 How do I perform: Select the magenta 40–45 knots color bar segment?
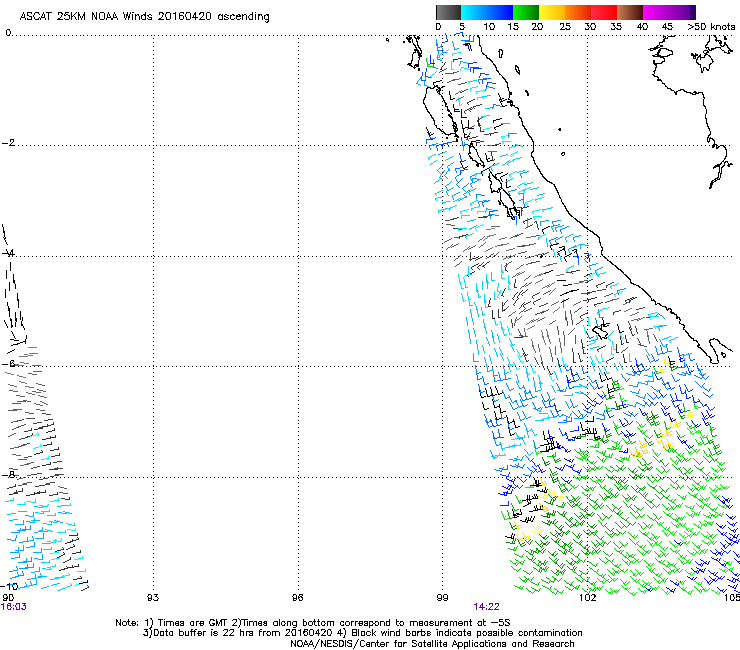pos(656,12)
